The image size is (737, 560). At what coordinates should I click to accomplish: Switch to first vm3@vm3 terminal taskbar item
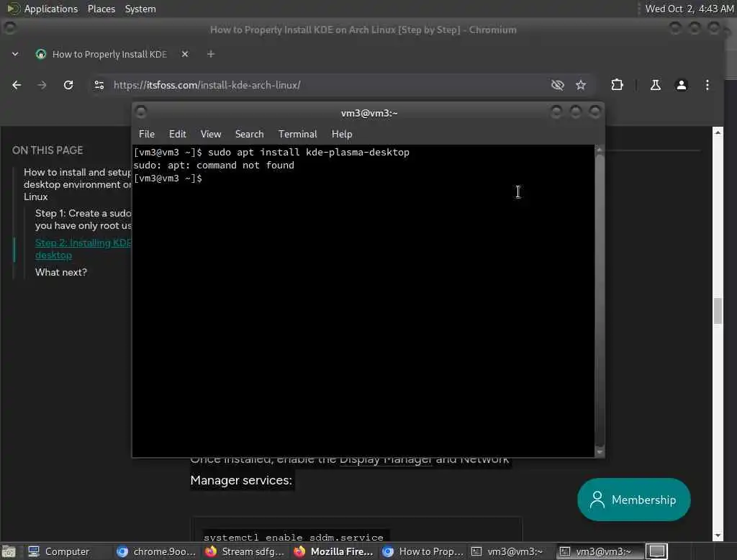click(510, 551)
